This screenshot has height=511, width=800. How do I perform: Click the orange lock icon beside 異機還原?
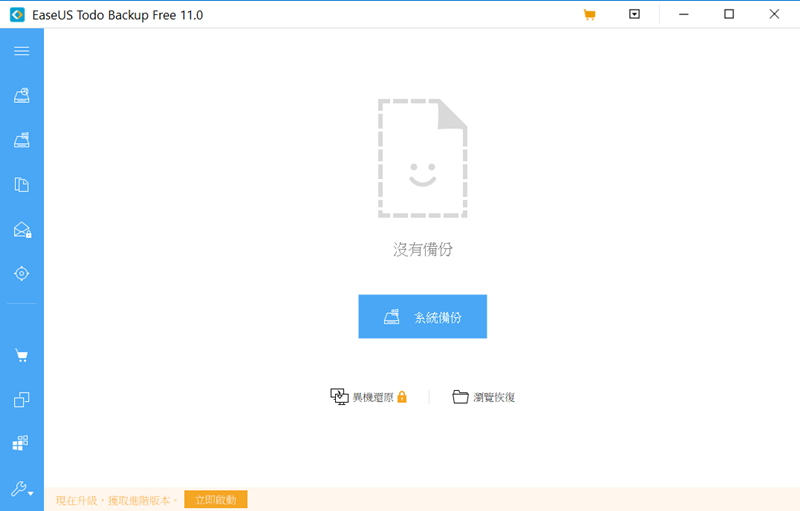402,397
